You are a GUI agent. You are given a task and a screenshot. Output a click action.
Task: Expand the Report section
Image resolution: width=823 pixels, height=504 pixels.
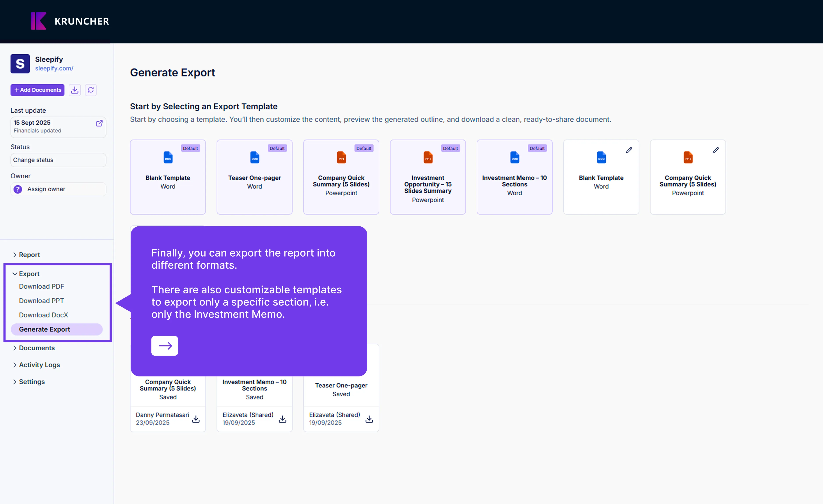point(29,254)
